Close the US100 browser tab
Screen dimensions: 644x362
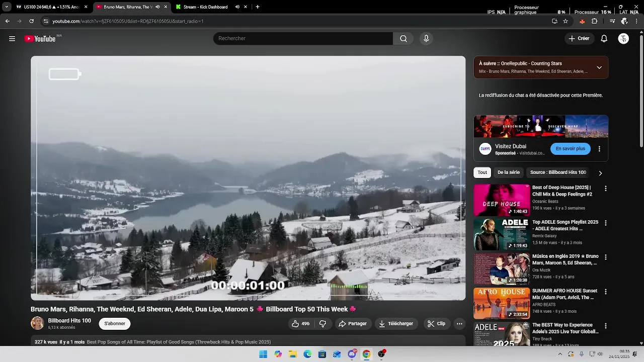click(x=86, y=7)
